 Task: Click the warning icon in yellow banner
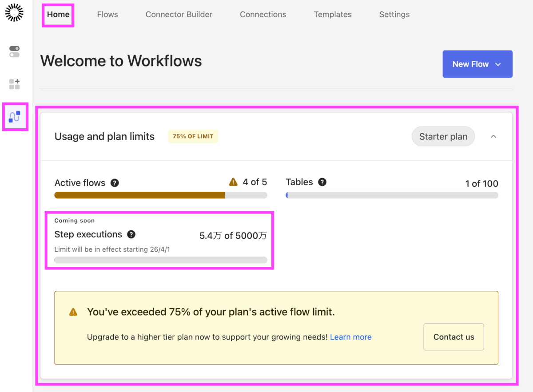pyautogui.click(x=73, y=312)
